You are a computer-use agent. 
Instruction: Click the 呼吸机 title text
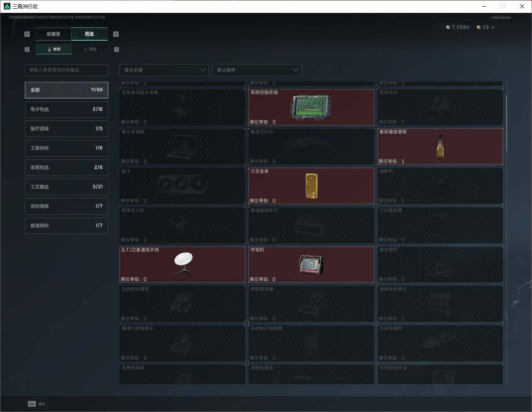[257, 250]
